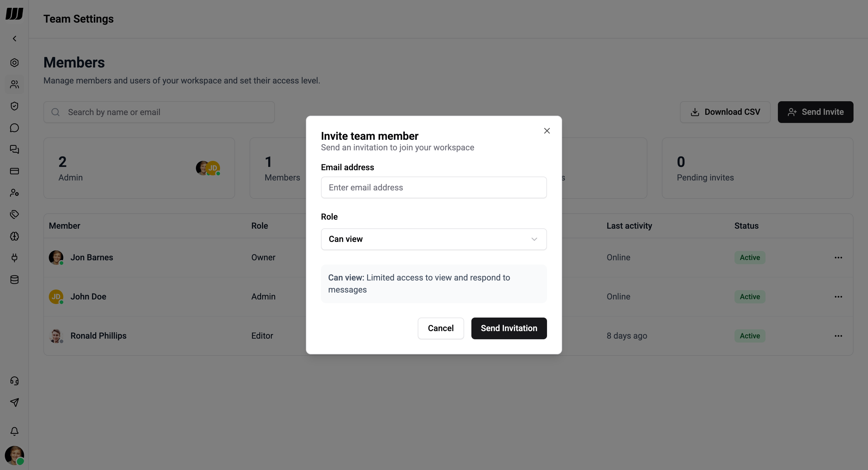Open more options for Jon Barnes
This screenshot has height=470, width=868.
(838, 258)
